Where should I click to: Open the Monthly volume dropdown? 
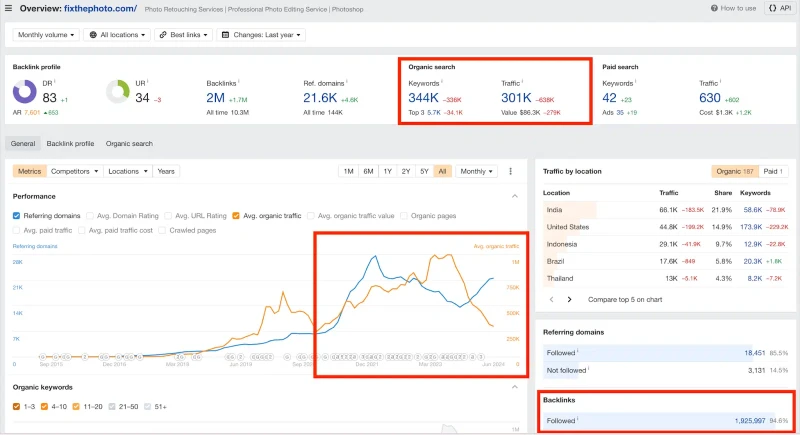[46, 35]
